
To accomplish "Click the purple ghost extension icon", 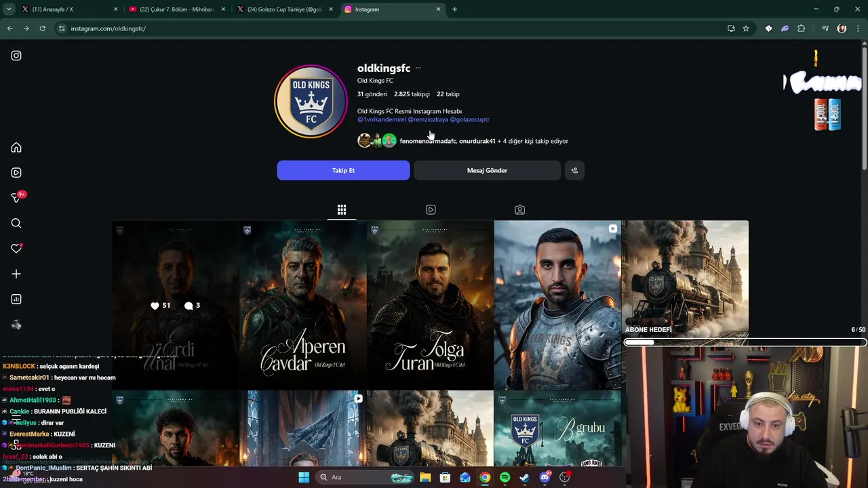I will tap(785, 28).
